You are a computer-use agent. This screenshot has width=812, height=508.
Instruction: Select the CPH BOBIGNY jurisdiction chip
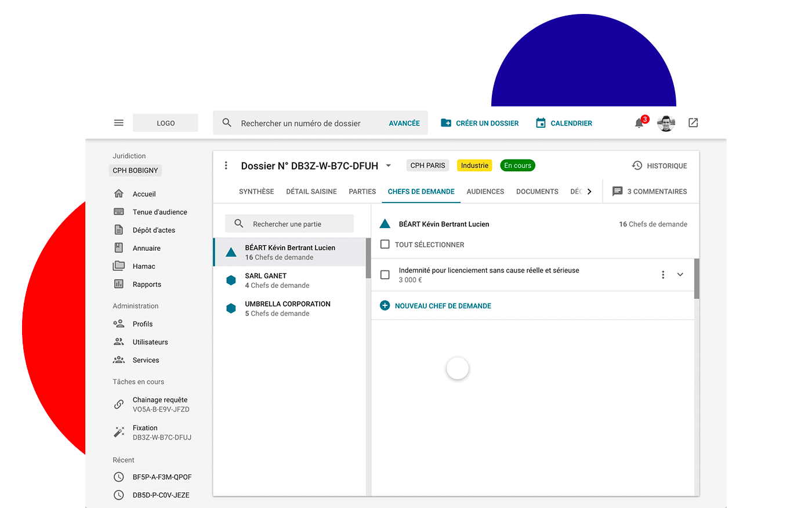135,171
